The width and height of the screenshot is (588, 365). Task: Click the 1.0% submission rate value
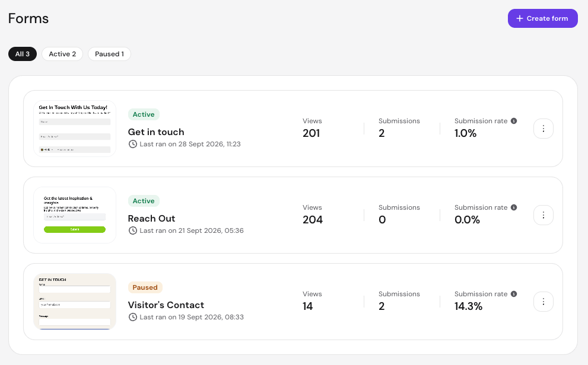coord(465,133)
